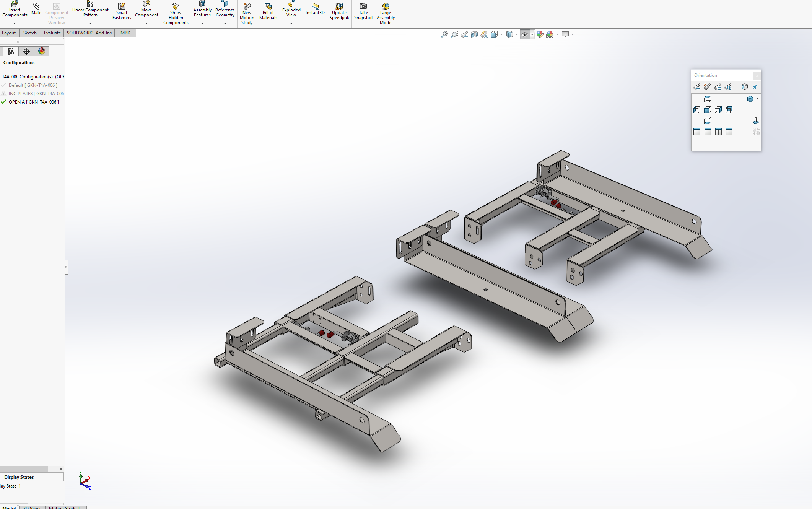This screenshot has width=812, height=509.
Task: Select Normal To view in Orientation panel
Action: [756, 121]
